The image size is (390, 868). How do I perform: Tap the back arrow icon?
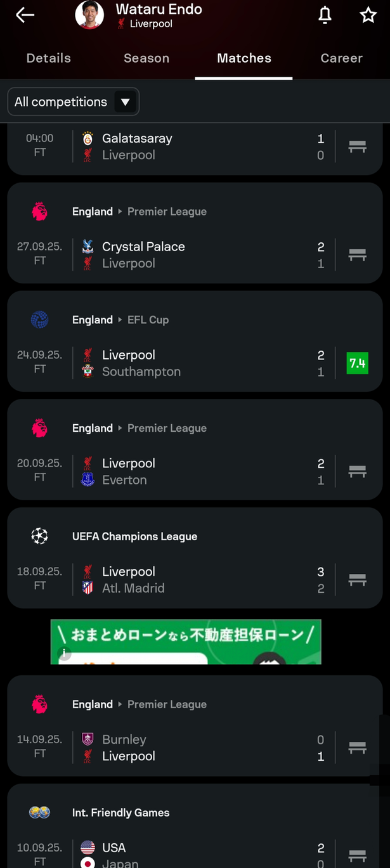pyautogui.click(x=25, y=15)
